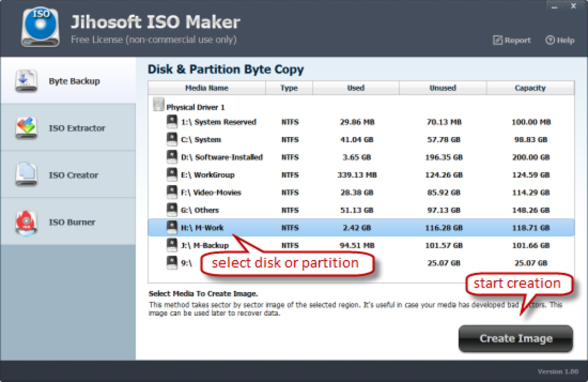Sort by the Capacity column header
The image size is (588, 382).
click(x=530, y=88)
